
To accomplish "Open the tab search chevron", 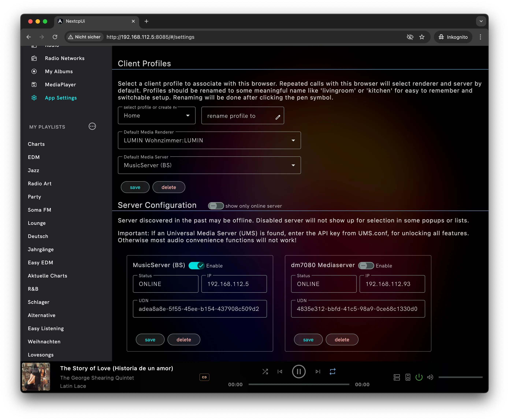I will (x=481, y=21).
